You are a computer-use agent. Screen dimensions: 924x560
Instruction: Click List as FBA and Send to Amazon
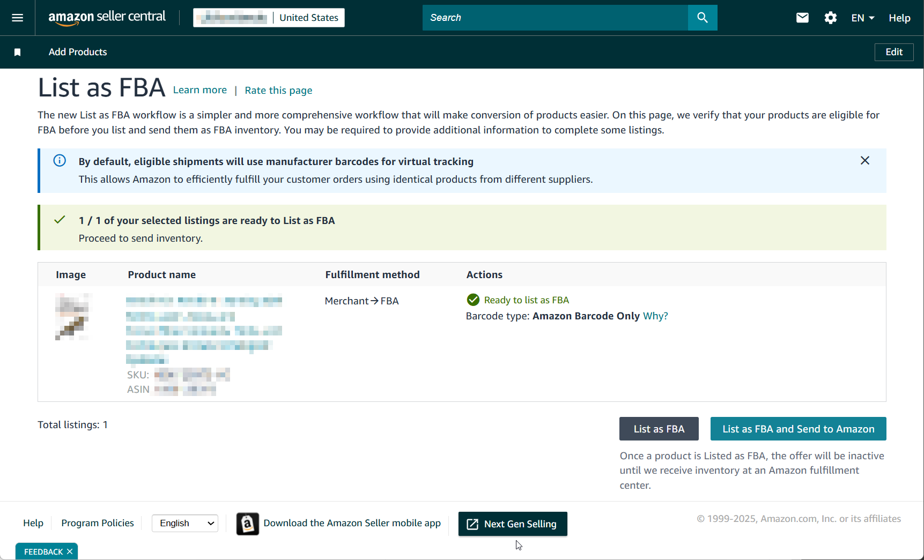(799, 429)
